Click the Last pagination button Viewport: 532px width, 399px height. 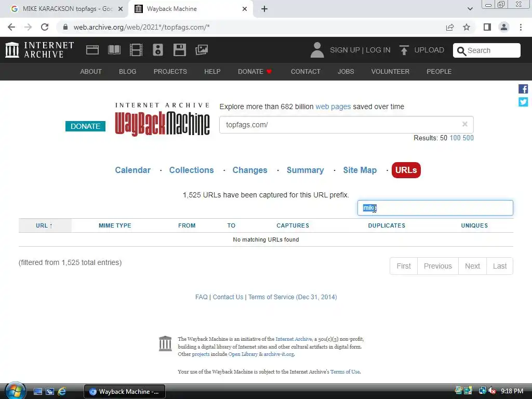(x=499, y=266)
